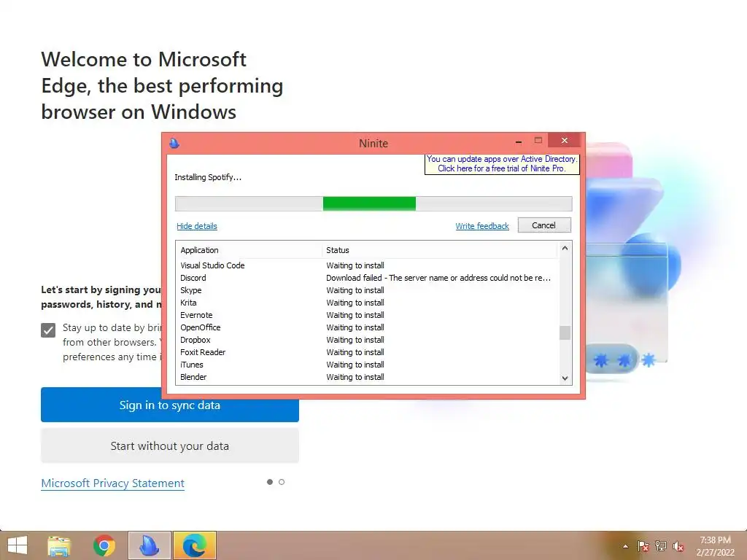Image resolution: width=747 pixels, height=560 pixels.
Task: Open Action Center flag icon
Action: [x=643, y=546]
